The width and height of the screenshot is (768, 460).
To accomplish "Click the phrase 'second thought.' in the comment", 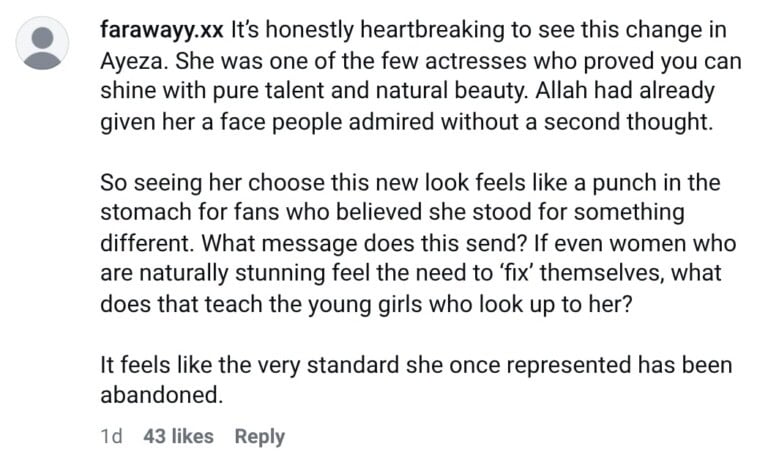I will (645, 122).
